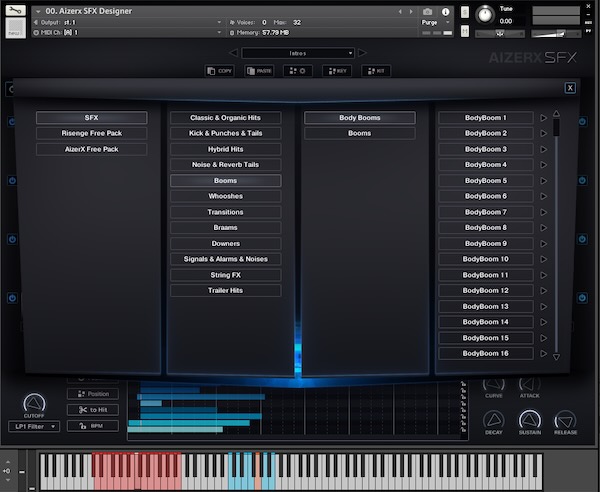Choose Kick & Punches & Tails category
Viewport: 600px width, 492px height.
click(x=225, y=133)
